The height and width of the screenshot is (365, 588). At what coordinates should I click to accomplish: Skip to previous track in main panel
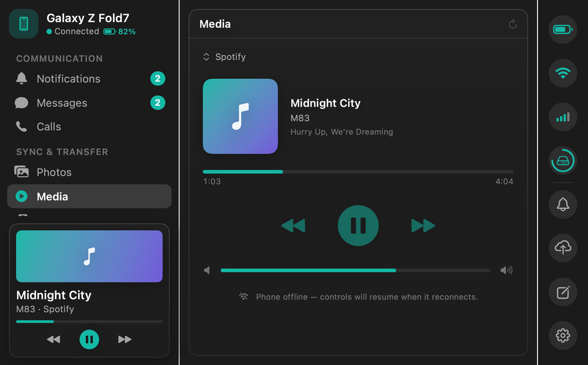293,225
